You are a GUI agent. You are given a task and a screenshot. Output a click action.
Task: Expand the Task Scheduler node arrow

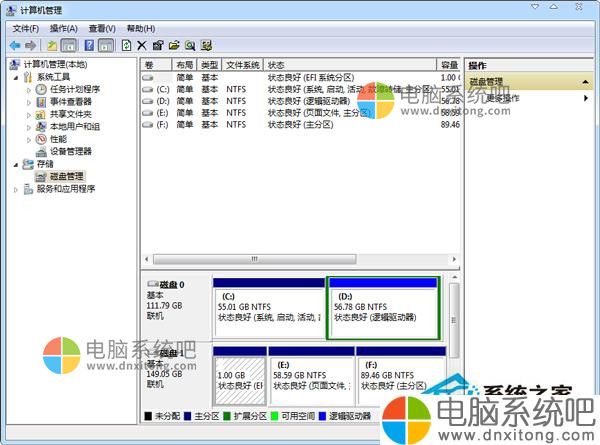pos(29,90)
